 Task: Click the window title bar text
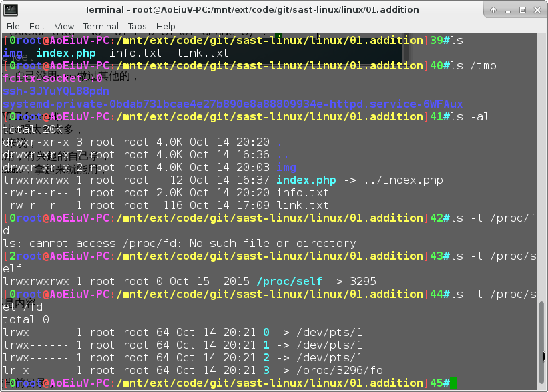coord(252,10)
